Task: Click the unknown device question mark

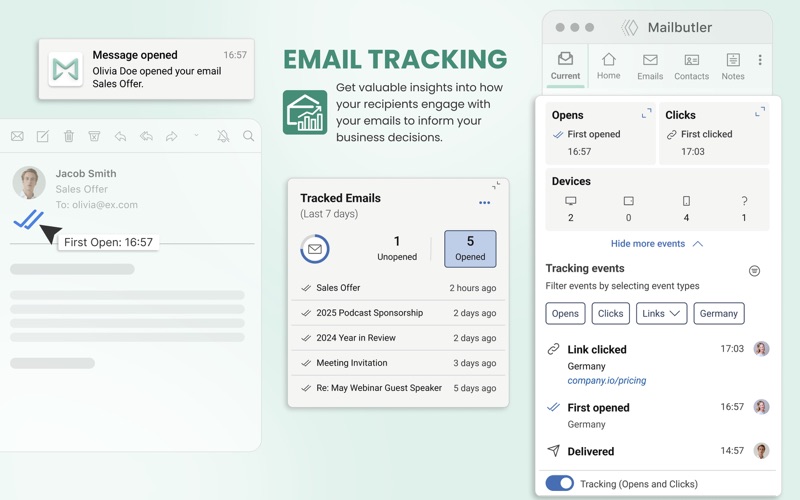Action: pos(744,201)
